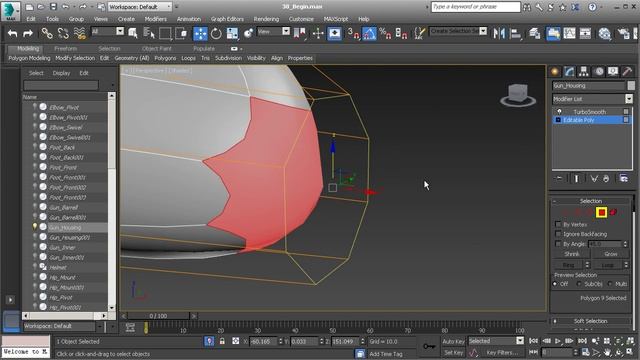Click object color swatch beside Gun_Housing name

(631, 85)
